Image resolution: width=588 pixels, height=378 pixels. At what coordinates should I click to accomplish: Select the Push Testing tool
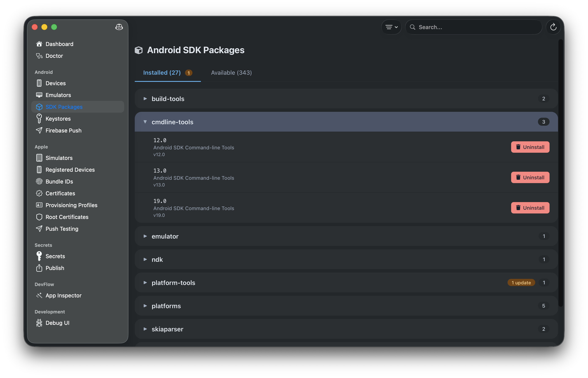[62, 228]
